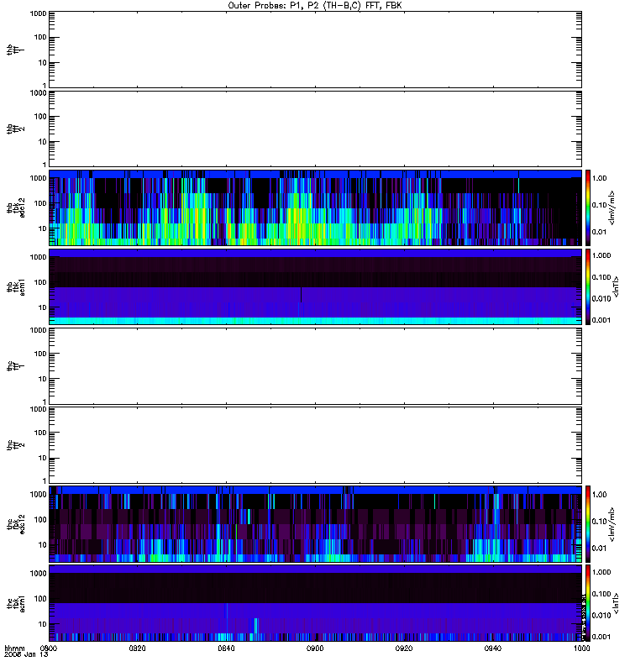Click the 0820 time axis label

coord(137,648)
